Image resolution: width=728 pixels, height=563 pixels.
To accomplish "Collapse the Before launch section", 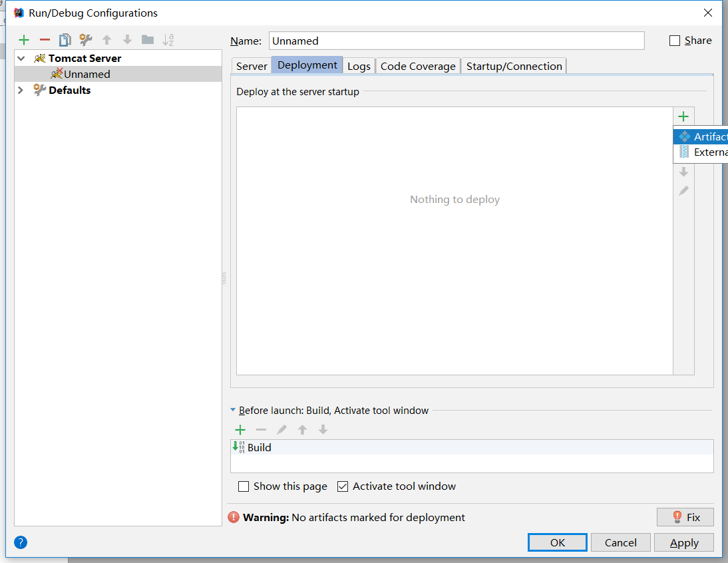I will coord(233,410).
